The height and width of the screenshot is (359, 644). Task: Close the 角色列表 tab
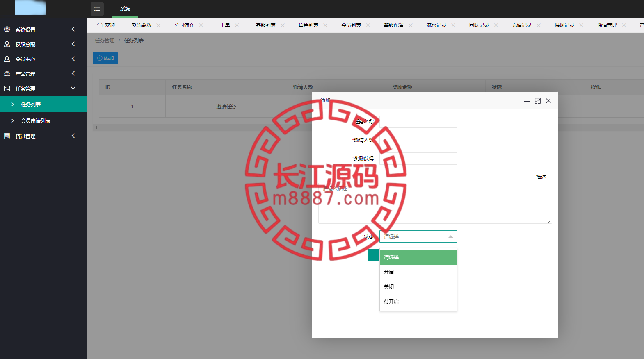point(325,25)
